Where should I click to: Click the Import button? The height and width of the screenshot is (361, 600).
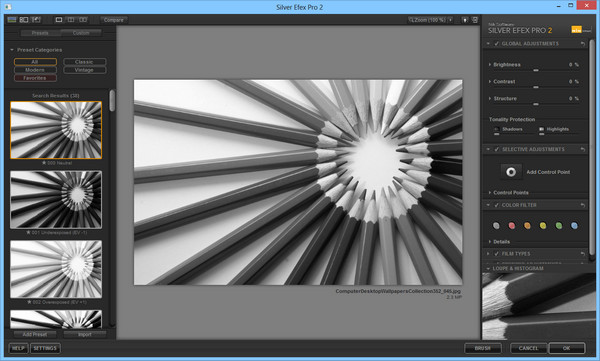point(85,334)
